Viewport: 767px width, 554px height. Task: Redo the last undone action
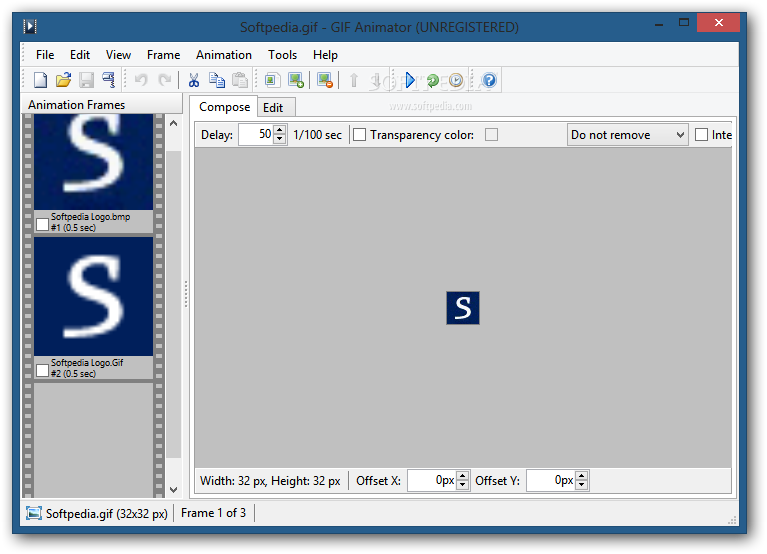(x=165, y=80)
